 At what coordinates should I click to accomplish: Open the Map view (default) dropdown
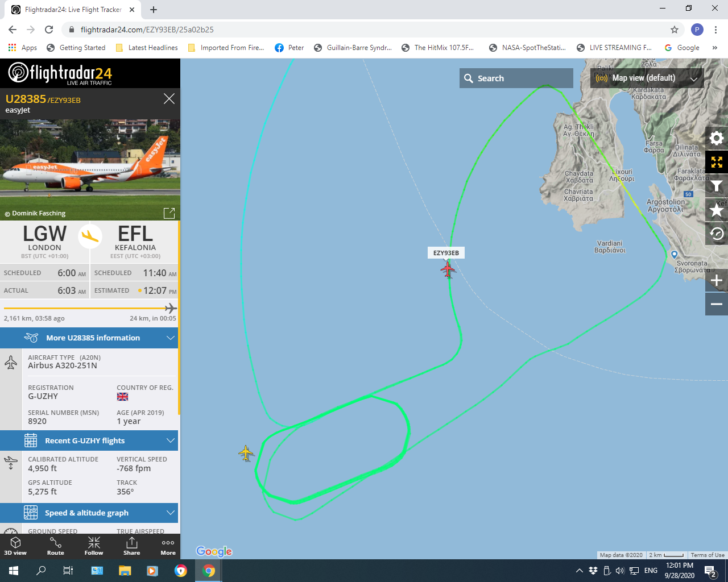[x=647, y=78]
